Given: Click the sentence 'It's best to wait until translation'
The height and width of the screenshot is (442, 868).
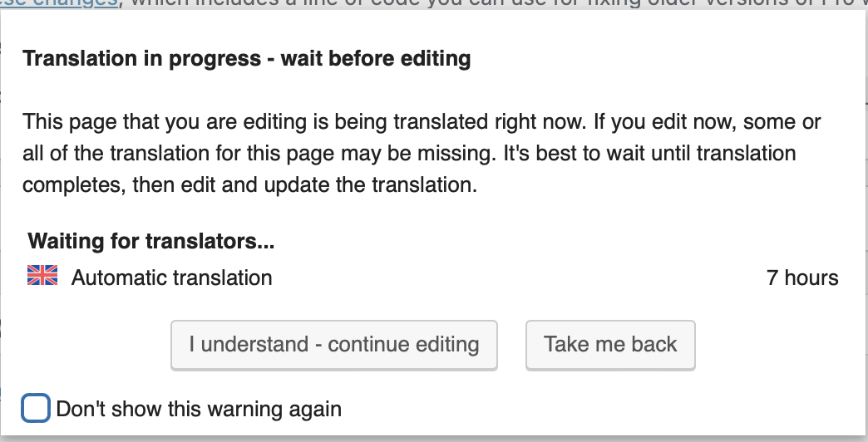Looking at the screenshot, I should point(649,153).
